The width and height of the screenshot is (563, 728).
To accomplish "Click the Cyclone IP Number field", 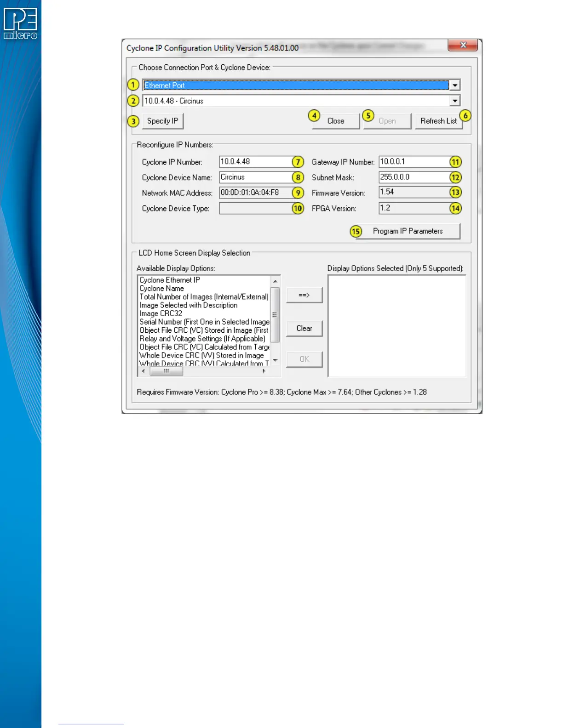I will pos(255,162).
